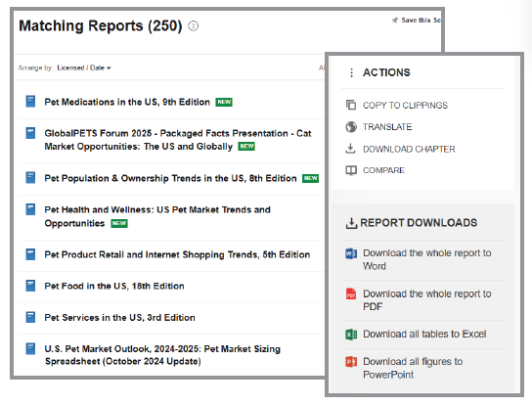Click the help icon beside Matching Reports
Screen dimensions: 532x405
pyautogui.click(x=193, y=26)
